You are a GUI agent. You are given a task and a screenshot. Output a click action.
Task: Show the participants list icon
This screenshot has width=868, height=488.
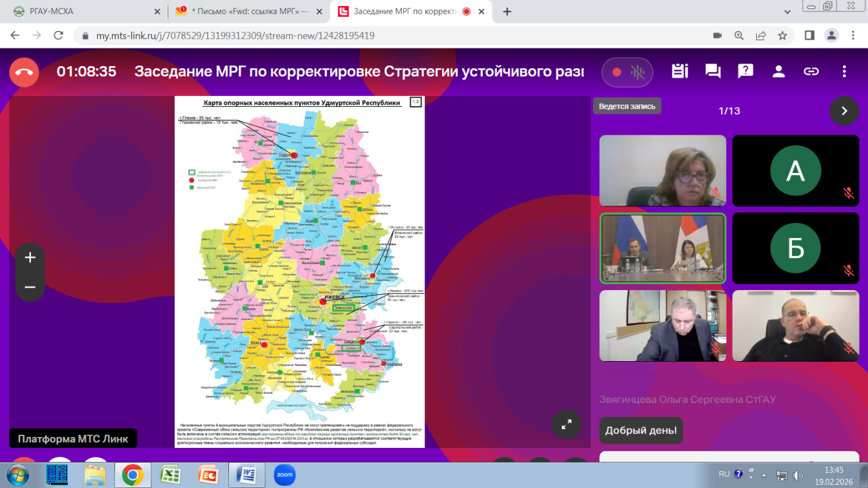778,72
